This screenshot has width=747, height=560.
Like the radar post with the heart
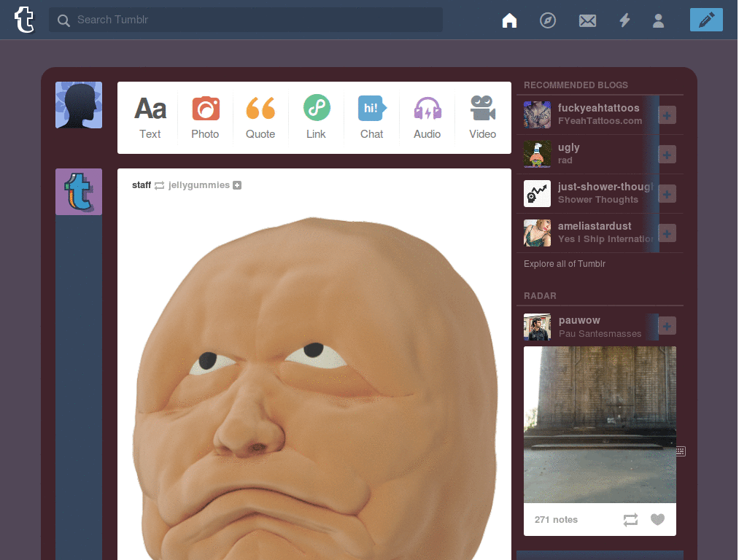point(657,519)
